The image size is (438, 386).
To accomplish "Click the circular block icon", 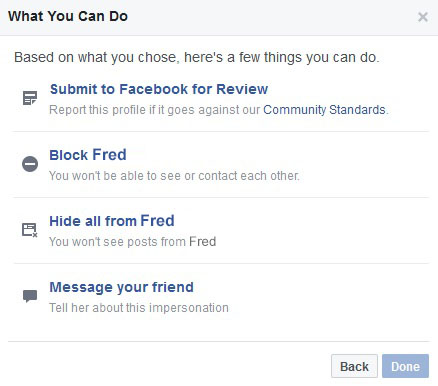I will click(30, 164).
